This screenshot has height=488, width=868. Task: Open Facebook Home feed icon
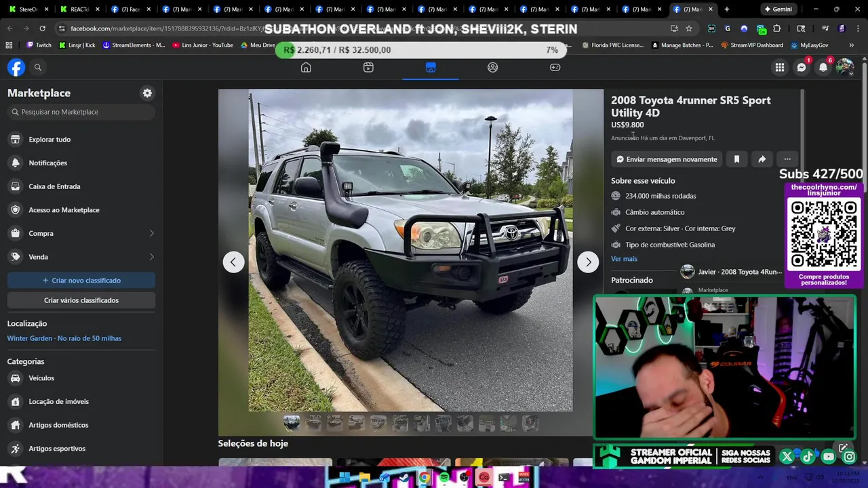(x=306, y=67)
